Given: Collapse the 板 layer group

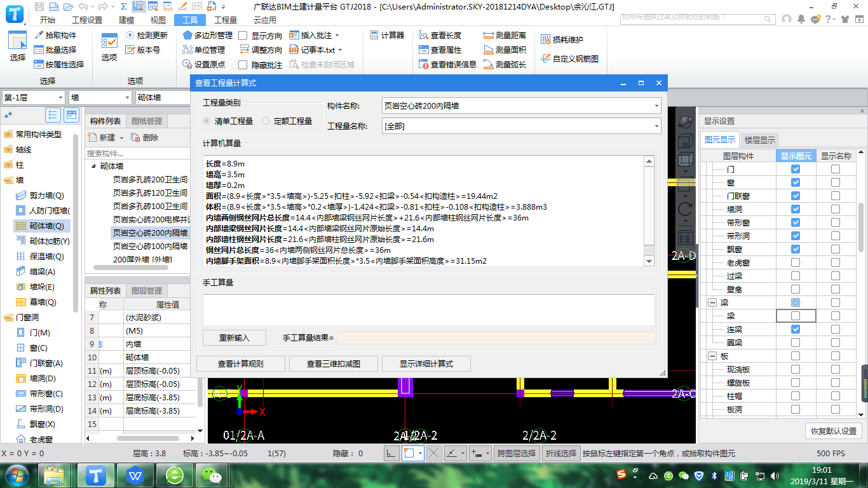Looking at the screenshot, I should [712, 356].
